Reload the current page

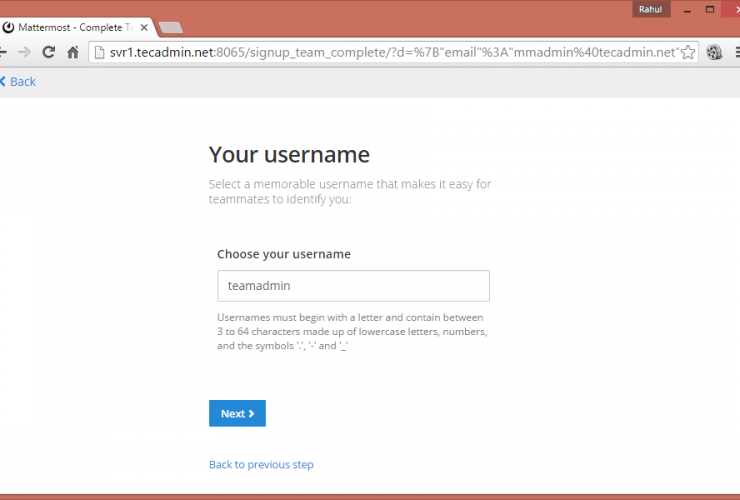[48, 52]
